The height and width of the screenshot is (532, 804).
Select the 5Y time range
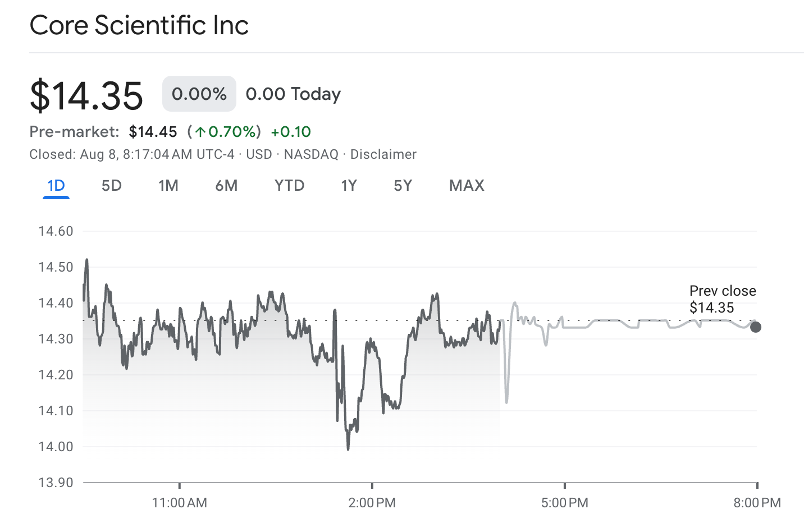(x=402, y=185)
